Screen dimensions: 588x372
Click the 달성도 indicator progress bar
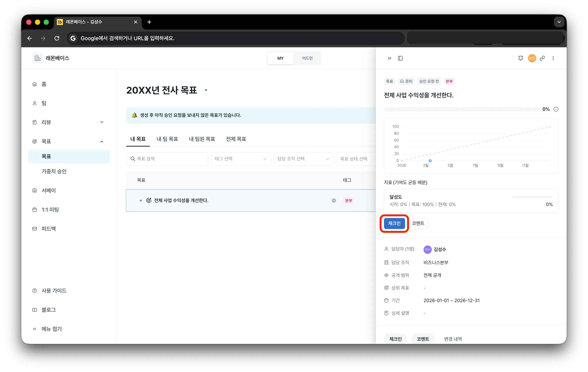click(532, 197)
